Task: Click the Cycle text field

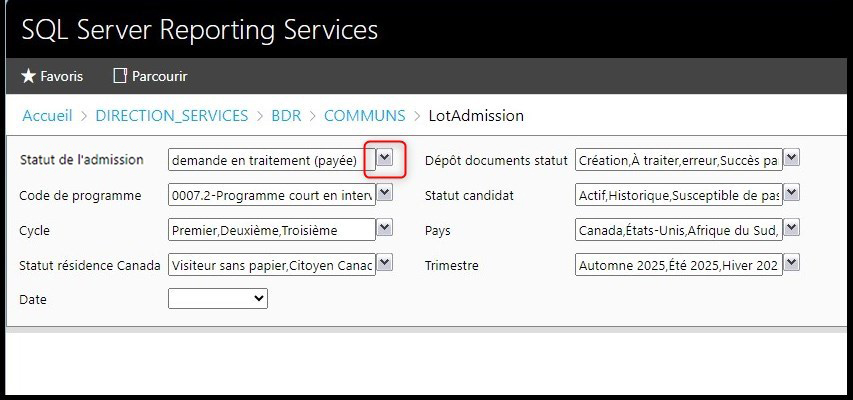Action: [270, 230]
